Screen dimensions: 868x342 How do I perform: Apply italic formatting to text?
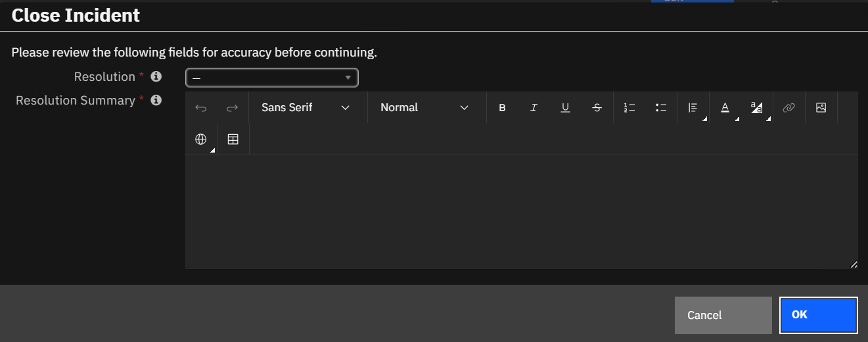click(x=534, y=108)
